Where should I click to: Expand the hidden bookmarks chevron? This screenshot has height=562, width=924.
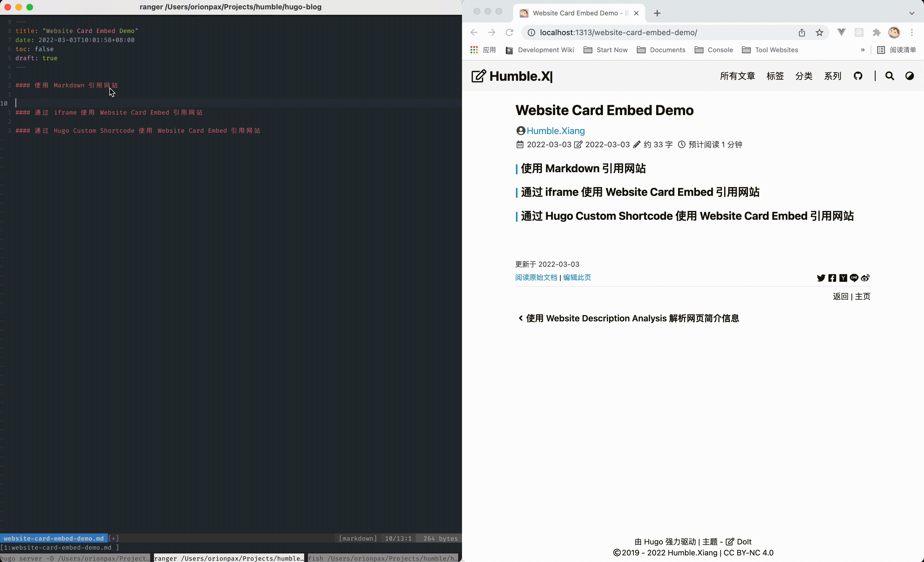(x=862, y=50)
